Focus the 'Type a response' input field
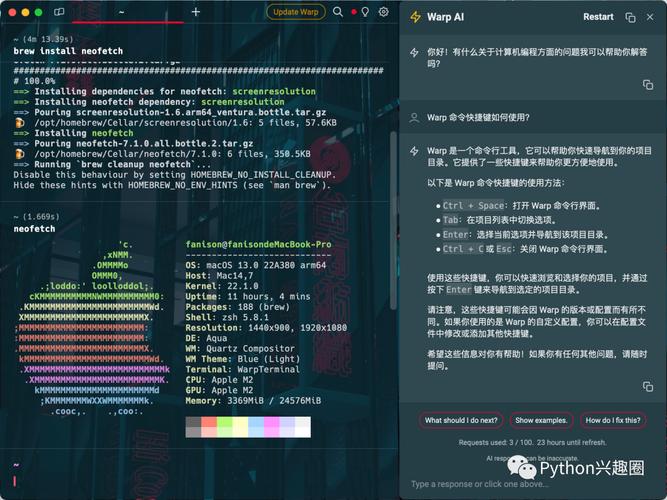This screenshot has height=500, width=667. (532, 484)
